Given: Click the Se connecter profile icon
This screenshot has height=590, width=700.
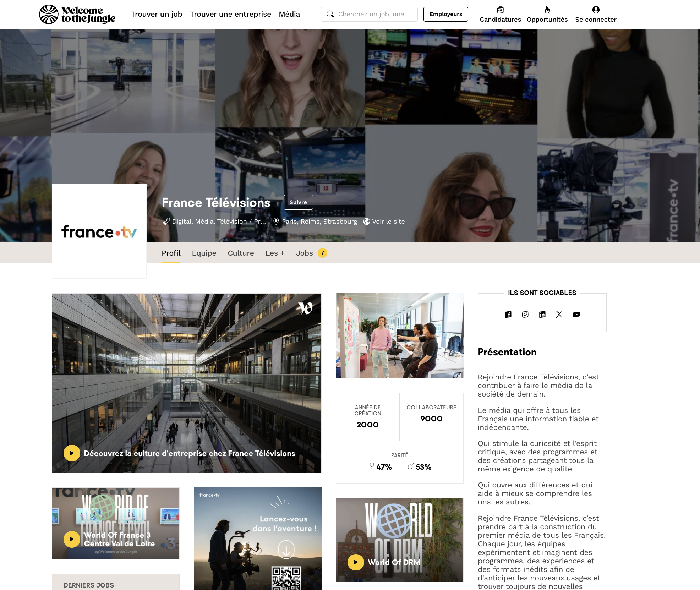Looking at the screenshot, I should [596, 10].
